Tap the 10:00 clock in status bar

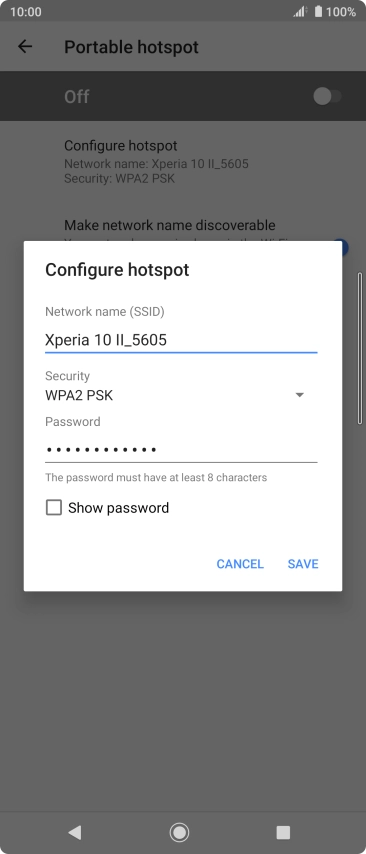pos(26,11)
